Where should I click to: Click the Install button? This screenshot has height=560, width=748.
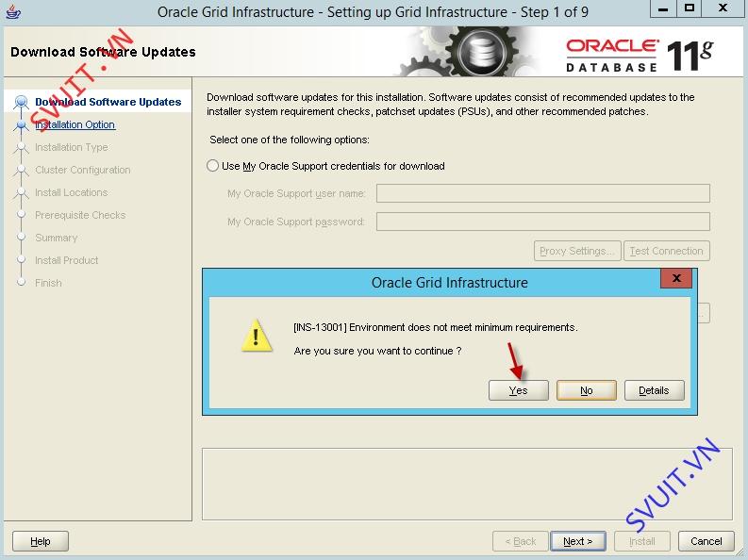(x=642, y=541)
